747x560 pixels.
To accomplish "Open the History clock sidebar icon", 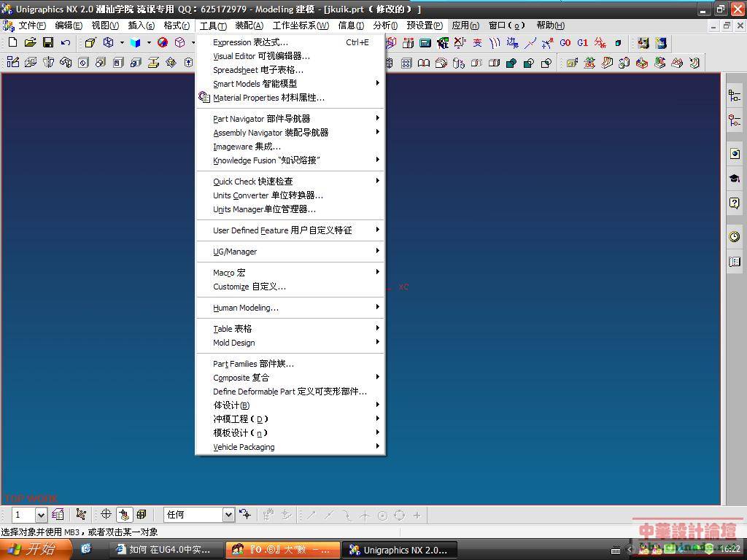I will pos(734,236).
